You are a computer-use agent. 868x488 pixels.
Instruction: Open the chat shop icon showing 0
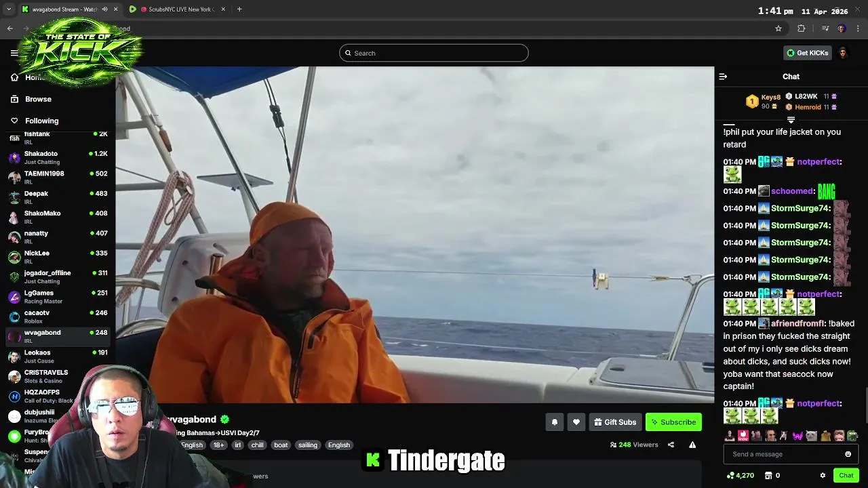(x=772, y=476)
